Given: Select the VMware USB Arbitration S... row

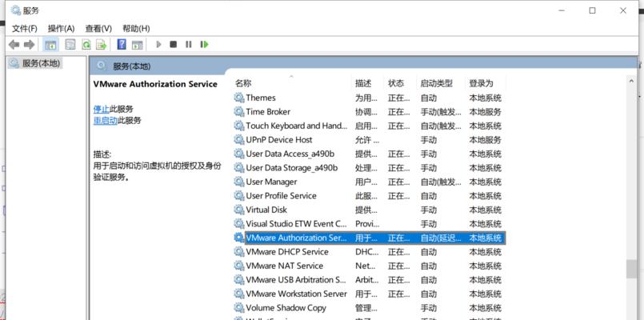Looking at the screenshot, I should click(369, 280).
